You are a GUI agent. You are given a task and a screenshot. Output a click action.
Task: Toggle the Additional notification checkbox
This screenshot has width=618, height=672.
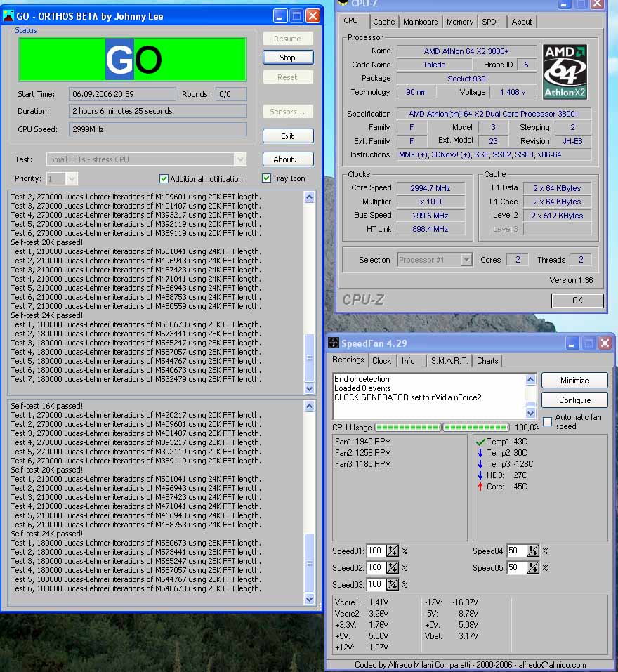tap(164, 179)
